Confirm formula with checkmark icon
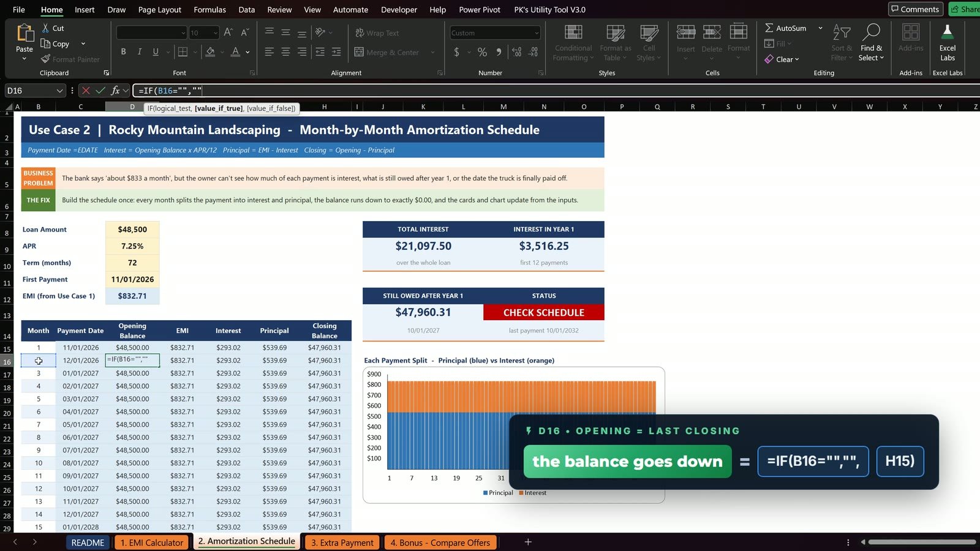The width and height of the screenshot is (980, 551). [100, 91]
